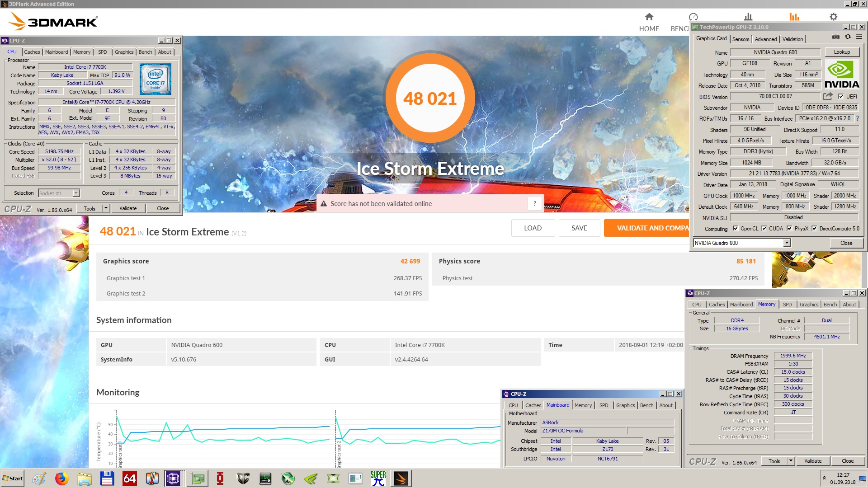This screenshot has height=488, width=868.
Task: Click VALIDATE AND COMPARE button
Action: coord(646,228)
